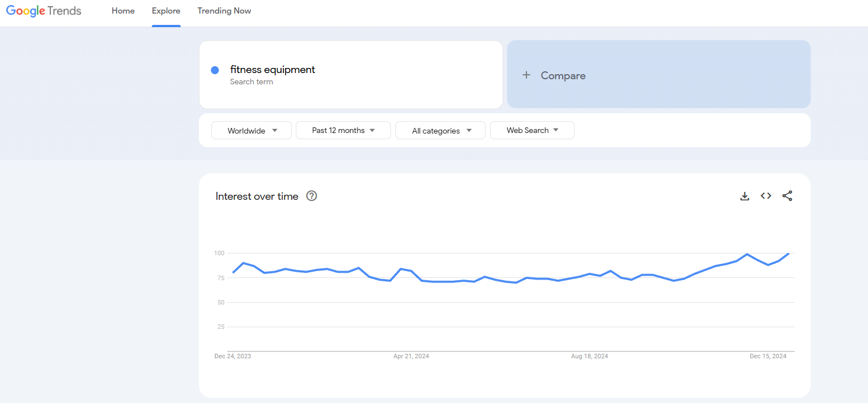Click the Search term label under fitness equipment
The height and width of the screenshot is (403, 868).
[x=252, y=82]
